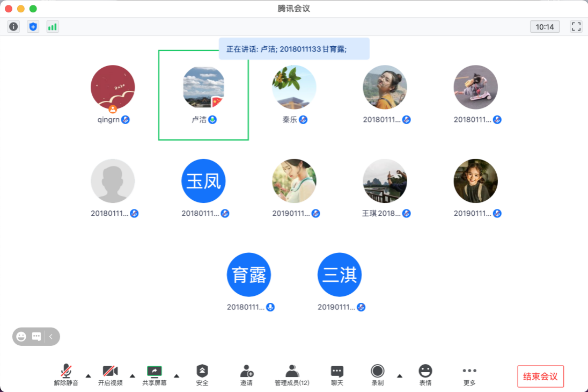
Task: Check the green network signal icon
Action: [52, 26]
